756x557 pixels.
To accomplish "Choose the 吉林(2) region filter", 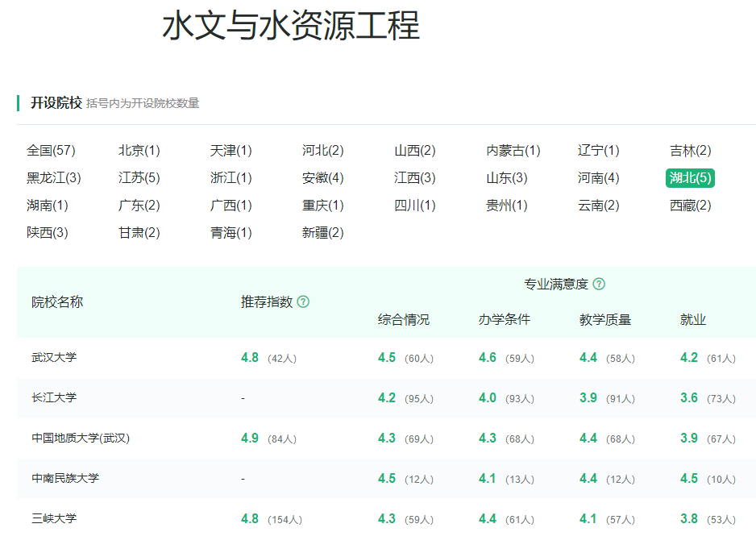I will coord(691,151).
